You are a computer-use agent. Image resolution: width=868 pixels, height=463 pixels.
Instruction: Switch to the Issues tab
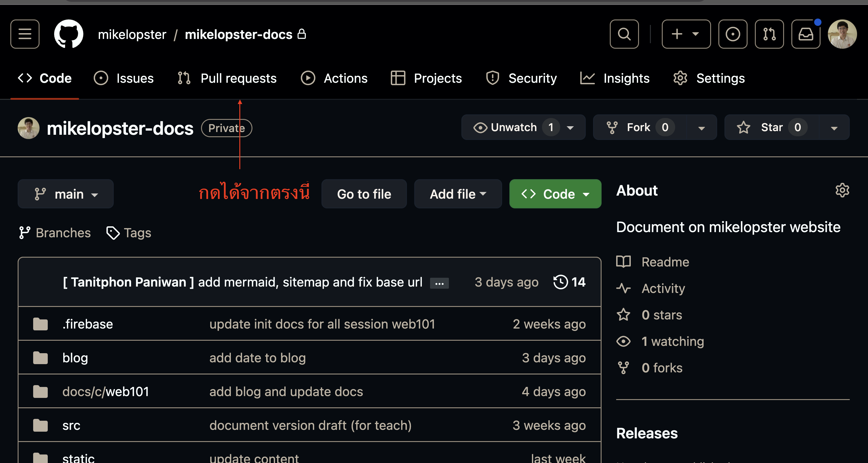(x=124, y=78)
